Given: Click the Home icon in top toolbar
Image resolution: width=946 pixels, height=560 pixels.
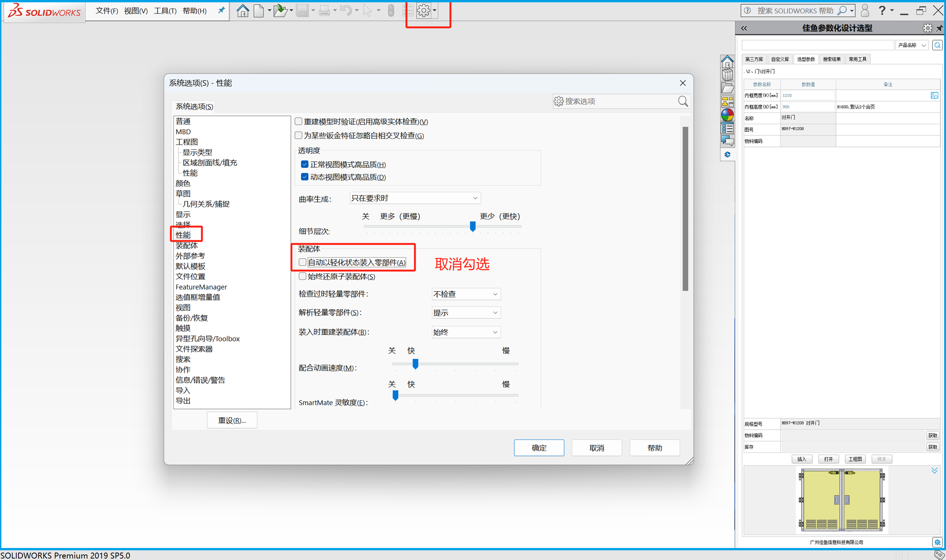Looking at the screenshot, I should pyautogui.click(x=242, y=11).
